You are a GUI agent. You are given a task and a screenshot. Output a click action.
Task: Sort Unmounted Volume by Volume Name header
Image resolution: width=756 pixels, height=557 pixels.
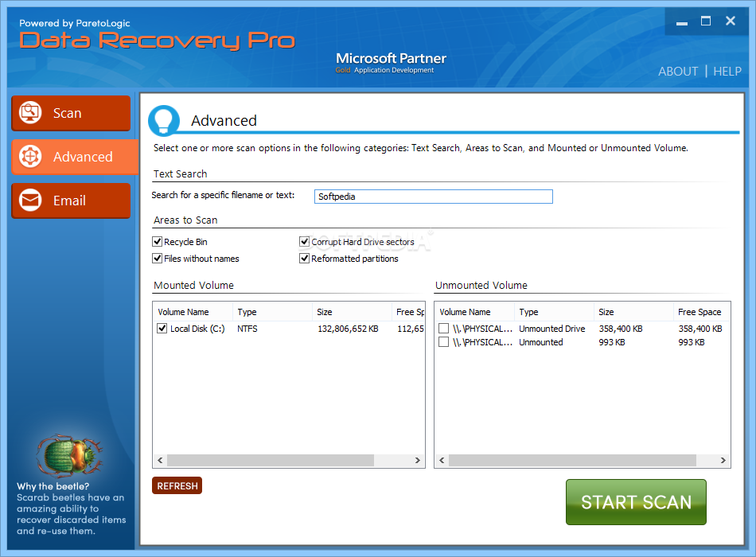(474, 312)
